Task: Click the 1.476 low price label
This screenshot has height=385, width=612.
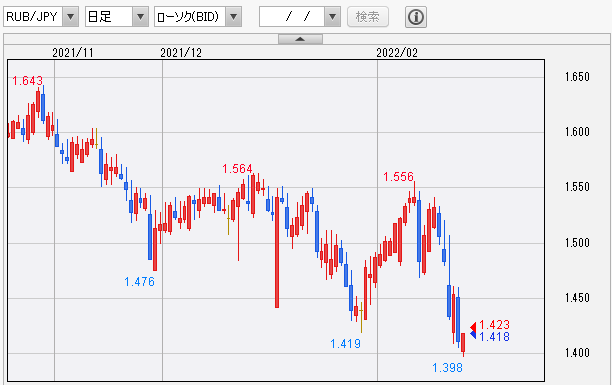Action: click(x=139, y=282)
